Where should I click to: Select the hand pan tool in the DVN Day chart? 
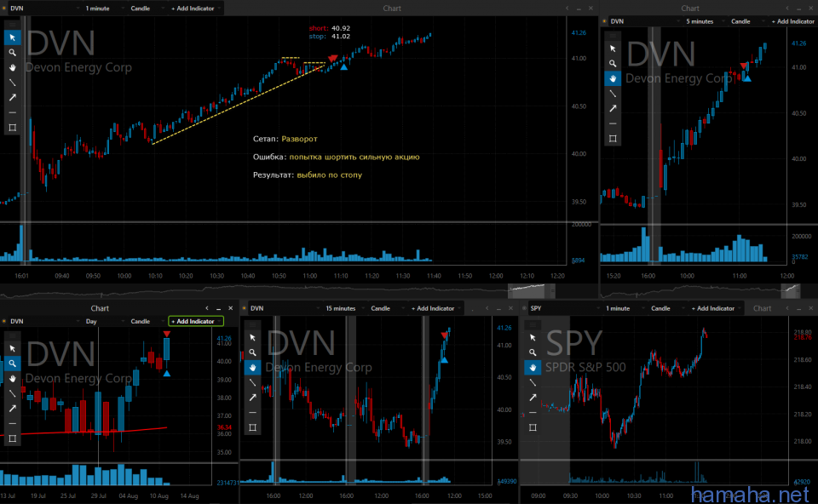13,378
